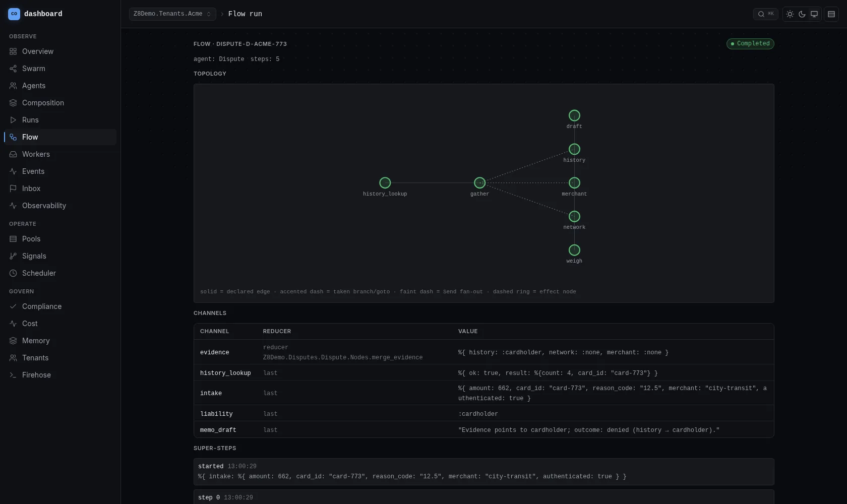Viewport: 847px width, 504px height.
Task: Click the evidence channel name
Action: (x=214, y=353)
